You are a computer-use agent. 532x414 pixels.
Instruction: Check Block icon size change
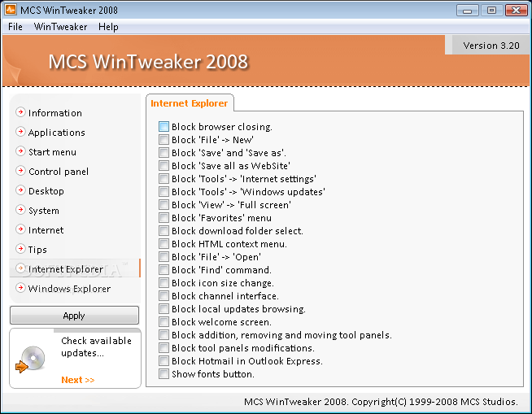(x=164, y=283)
